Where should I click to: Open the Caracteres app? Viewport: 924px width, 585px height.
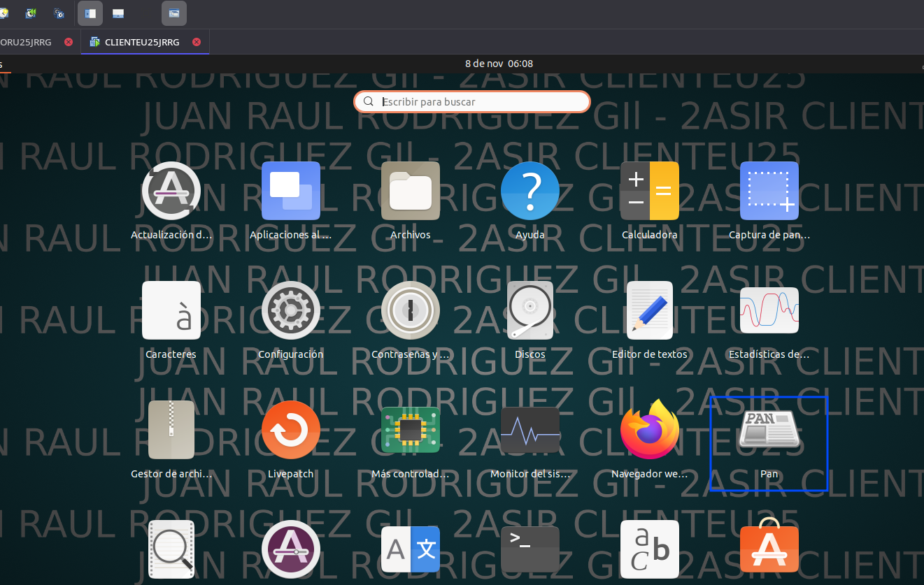pyautogui.click(x=171, y=310)
